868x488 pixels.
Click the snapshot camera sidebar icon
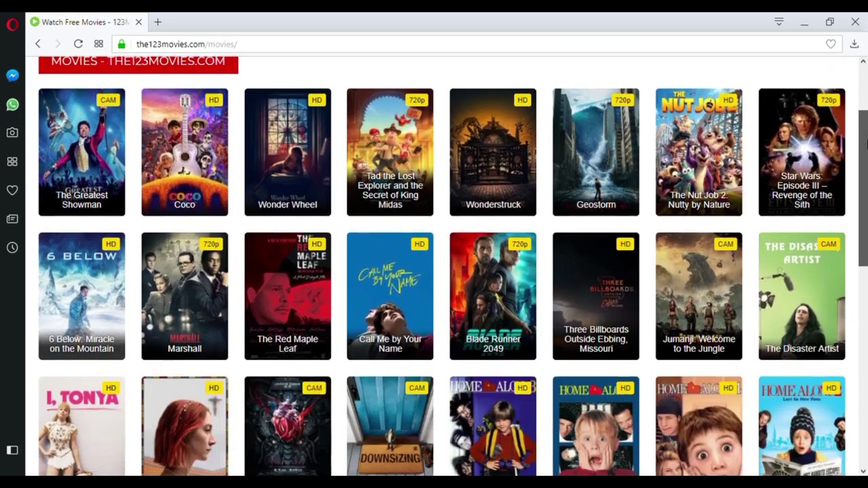pyautogui.click(x=12, y=133)
